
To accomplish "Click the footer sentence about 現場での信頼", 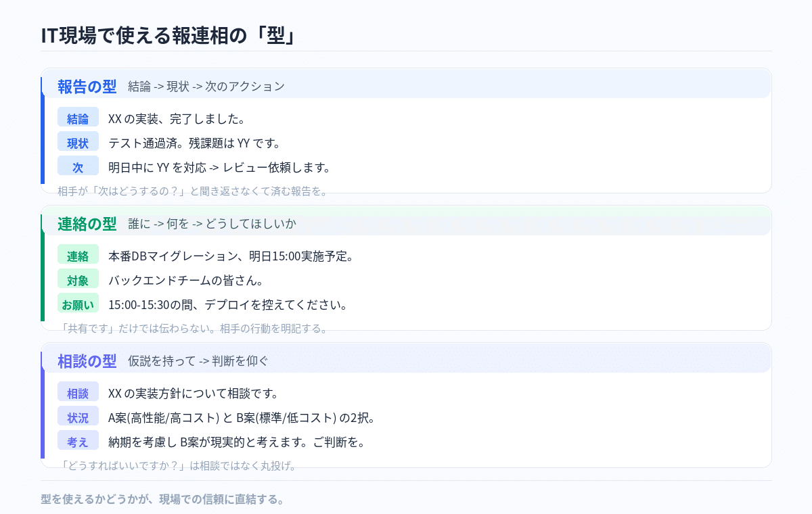I will coord(162,499).
